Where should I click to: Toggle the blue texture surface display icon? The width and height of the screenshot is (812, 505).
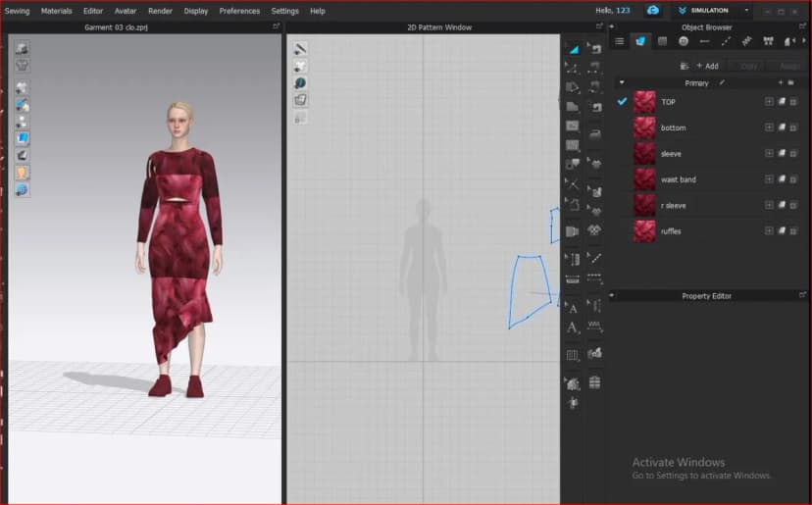[x=23, y=138]
